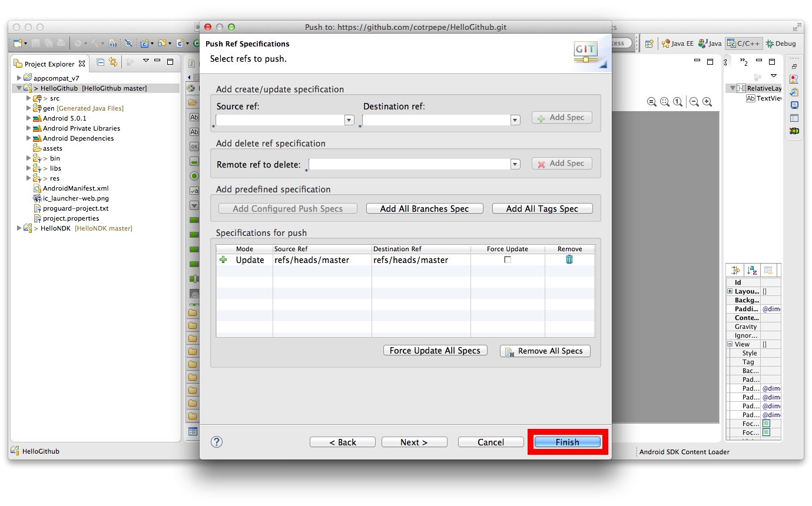Viewport: 812px width, 506px height.
Task: Click Finish to push to GitHub
Action: click(567, 441)
